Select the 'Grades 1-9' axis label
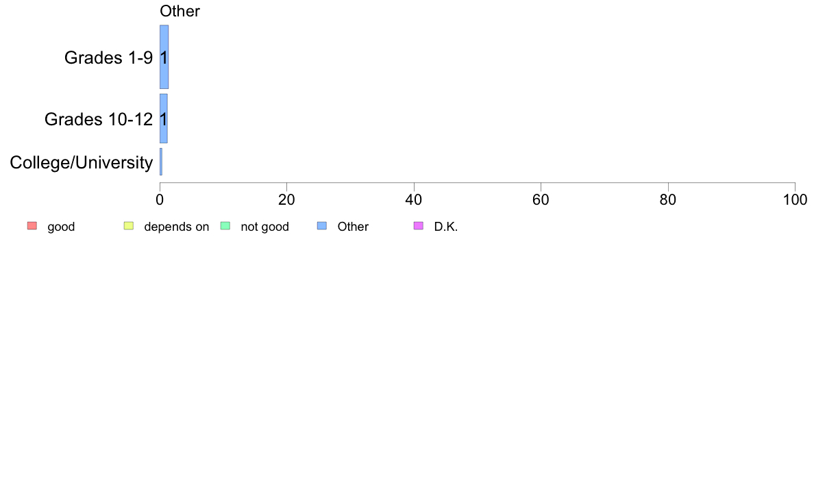The width and height of the screenshot is (814, 504). click(108, 58)
